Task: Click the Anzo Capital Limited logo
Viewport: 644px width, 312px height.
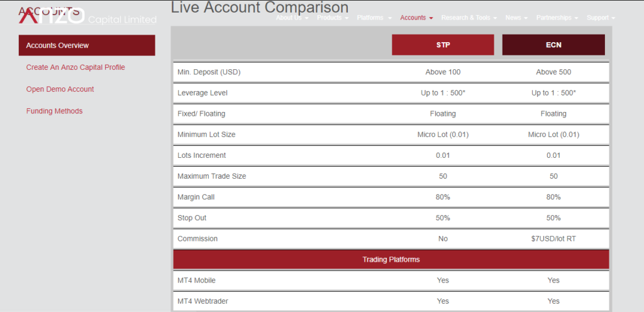Action: click(87, 16)
